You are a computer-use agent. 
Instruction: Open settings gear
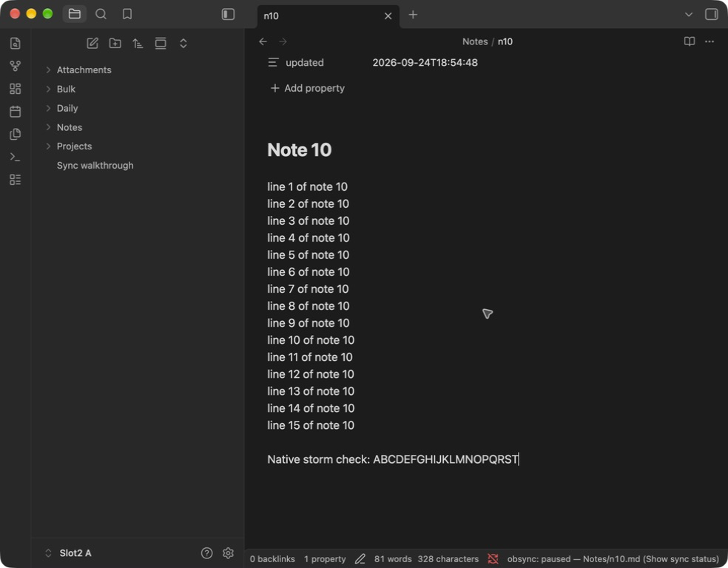click(228, 553)
